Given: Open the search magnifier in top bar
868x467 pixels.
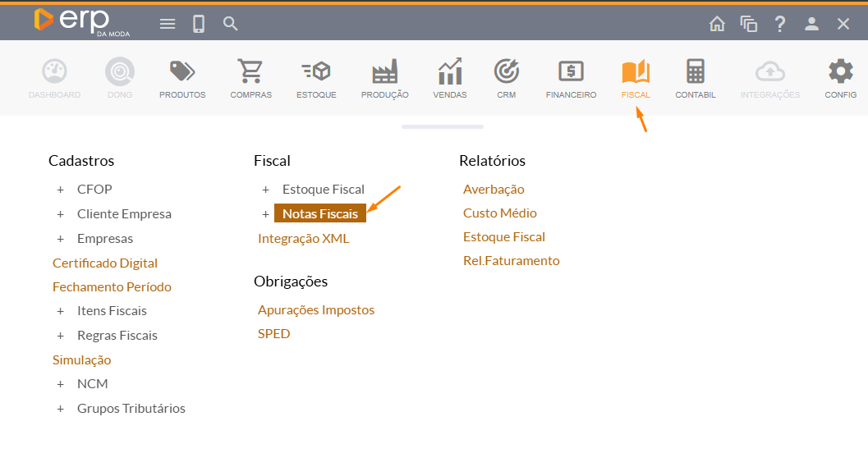Looking at the screenshot, I should coord(231,24).
